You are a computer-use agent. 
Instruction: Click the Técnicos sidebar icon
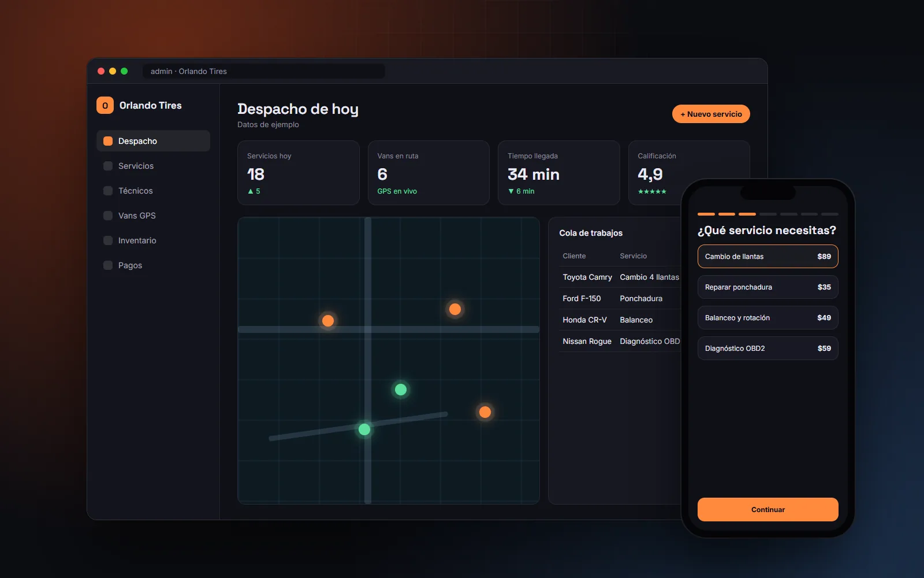point(108,191)
